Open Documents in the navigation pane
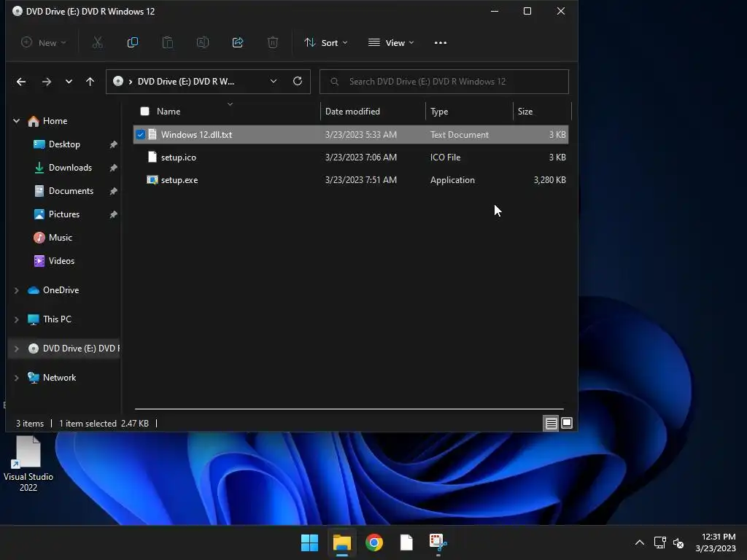The image size is (747, 560). coord(71,191)
